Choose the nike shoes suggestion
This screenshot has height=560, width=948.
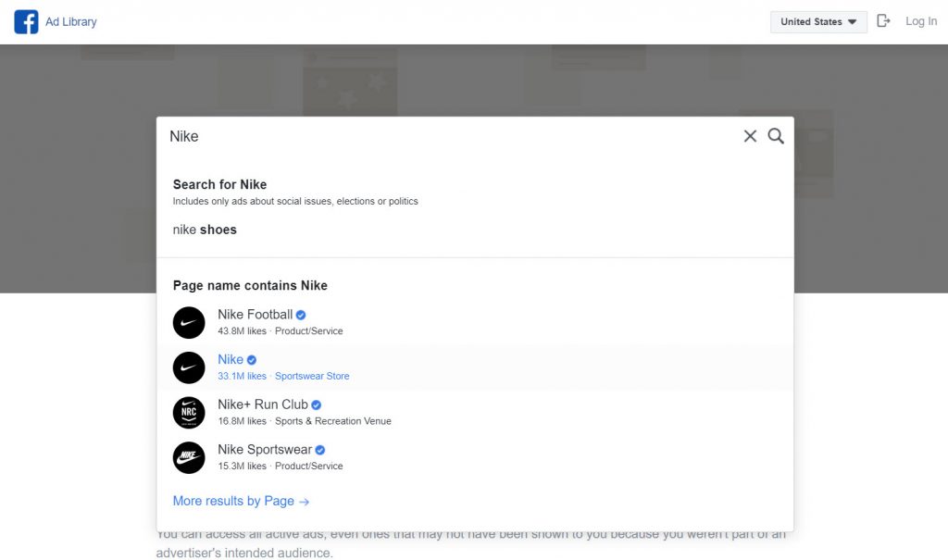point(205,230)
